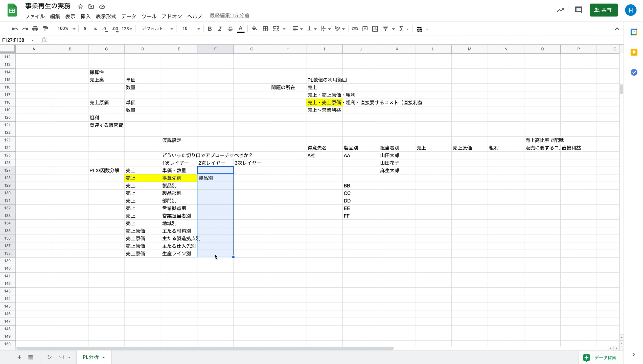643x364 pixels.
Task: Open the text color picker
Action: point(240,29)
